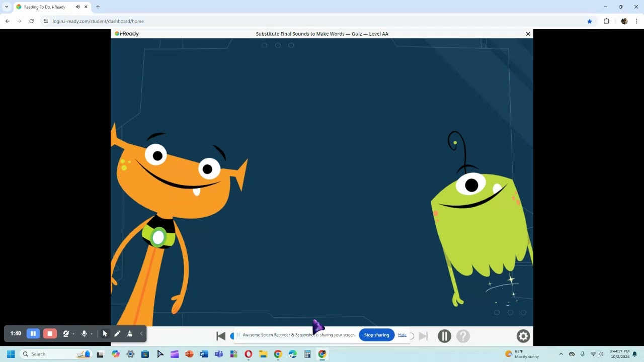
Task: Open File Explorer from the taskbar
Action: [263, 354]
